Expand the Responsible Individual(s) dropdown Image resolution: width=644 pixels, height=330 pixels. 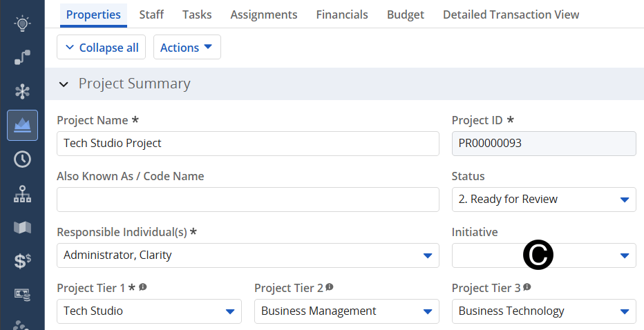pos(426,255)
